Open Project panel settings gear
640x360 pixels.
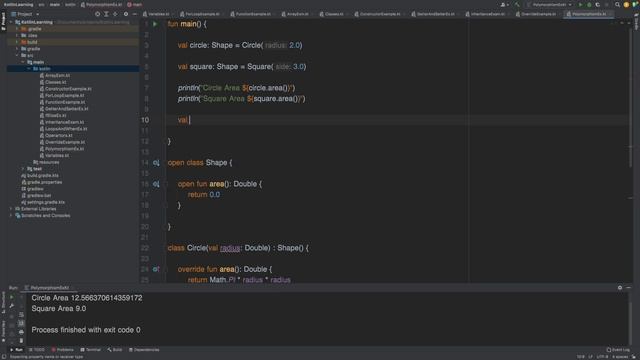pos(126,14)
